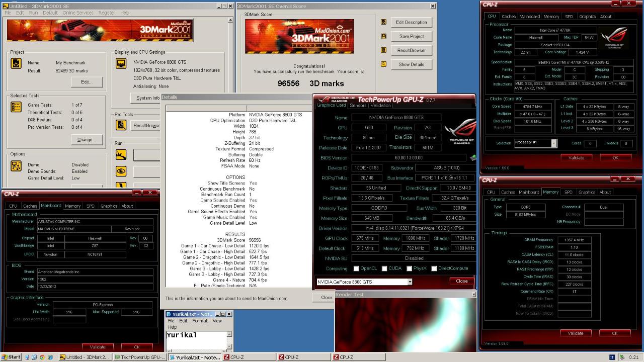This screenshot has width=644, height=362.
Task: Click the Close button in GPU-Z
Action: point(461,281)
